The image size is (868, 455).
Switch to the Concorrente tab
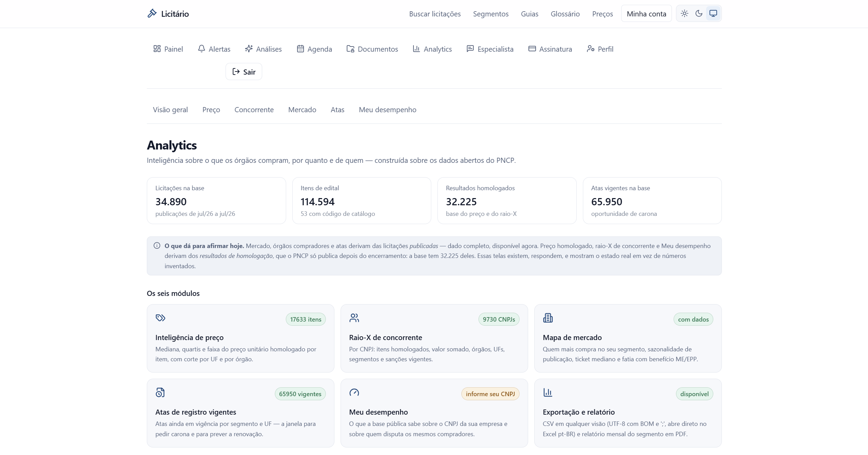coord(254,110)
